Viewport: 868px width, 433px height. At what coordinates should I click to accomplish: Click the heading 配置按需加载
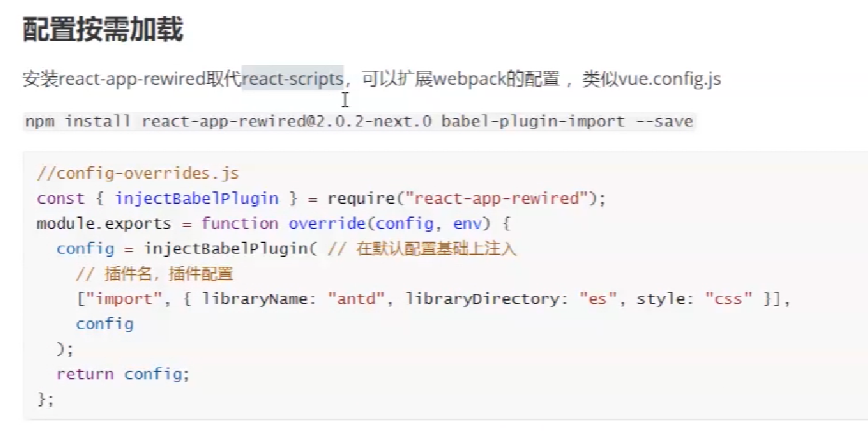click(103, 30)
